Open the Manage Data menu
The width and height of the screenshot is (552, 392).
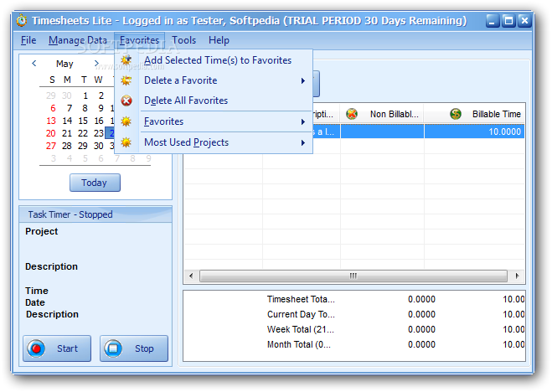tap(78, 40)
